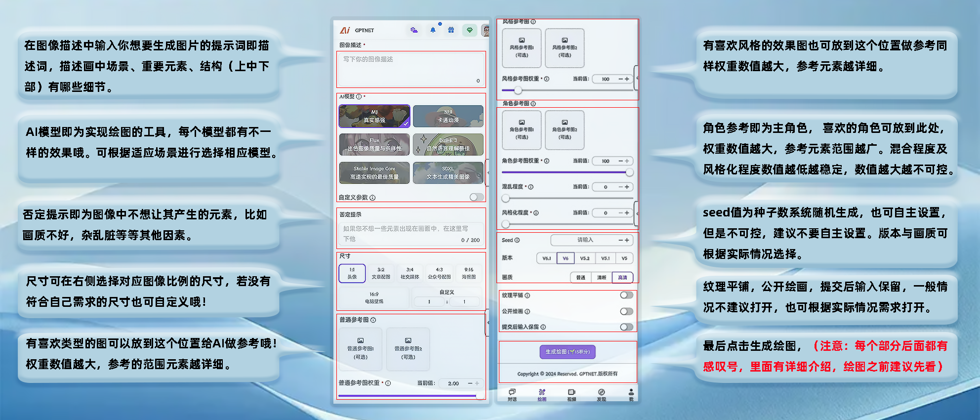Viewport: 980px width, 420px height.
Task: Open the green diamond membership icon
Action: click(x=470, y=30)
